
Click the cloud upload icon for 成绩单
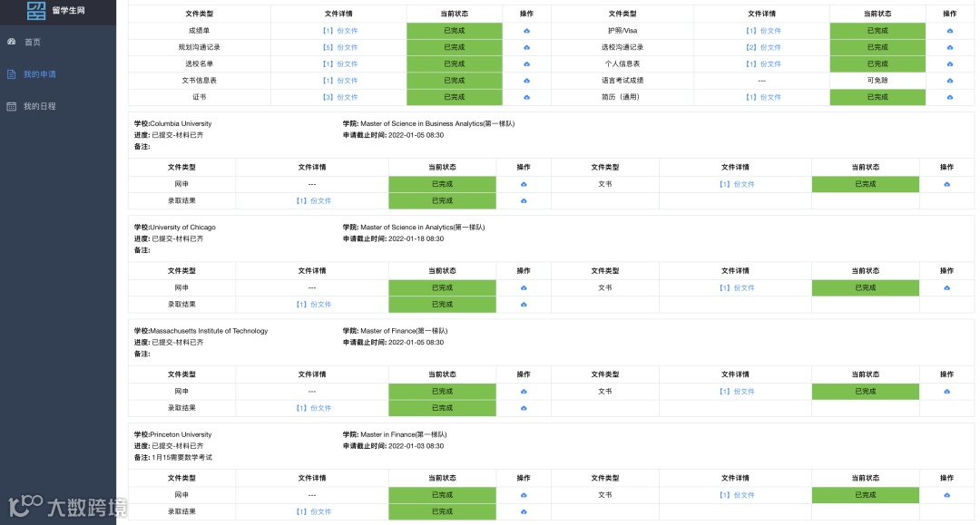pyautogui.click(x=526, y=31)
